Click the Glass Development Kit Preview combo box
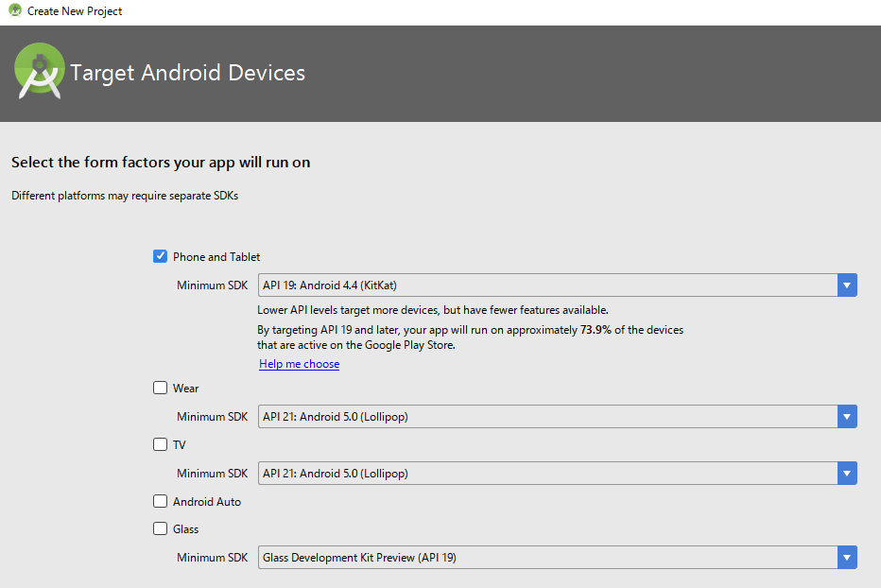Image resolution: width=881 pixels, height=588 pixels. coord(557,557)
